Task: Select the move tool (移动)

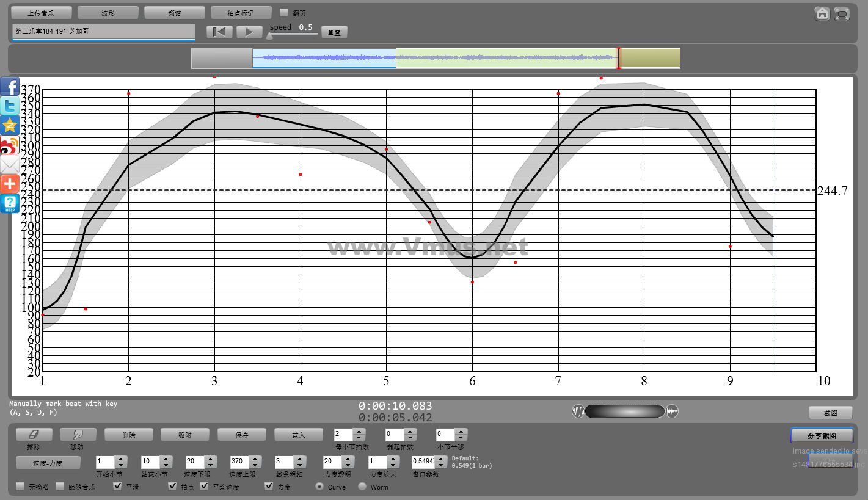Action: [x=78, y=434]
